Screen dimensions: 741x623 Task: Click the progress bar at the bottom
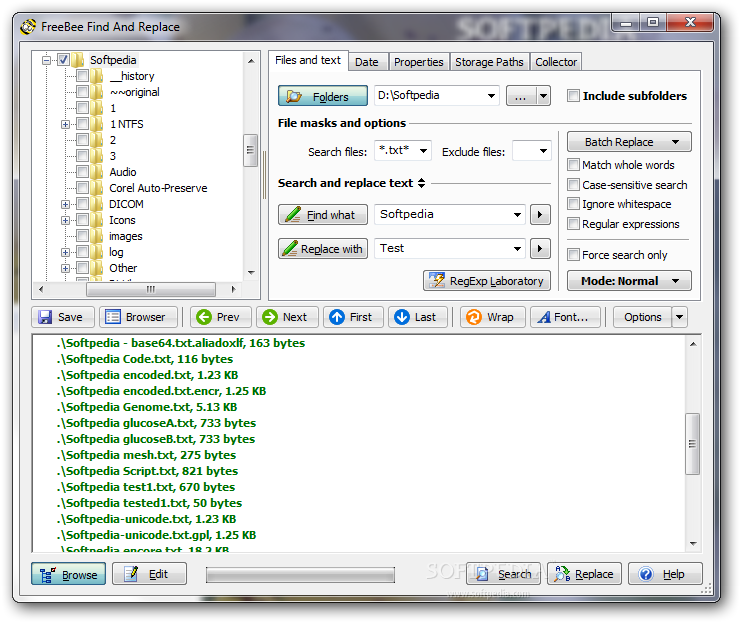pos(300,575)
